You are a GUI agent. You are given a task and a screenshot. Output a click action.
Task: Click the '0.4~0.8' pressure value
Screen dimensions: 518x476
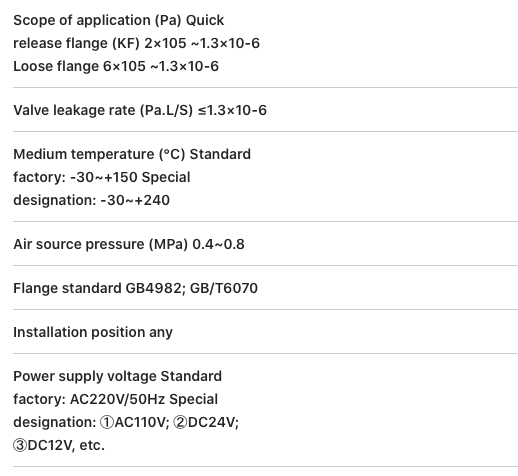coord(219,244)
